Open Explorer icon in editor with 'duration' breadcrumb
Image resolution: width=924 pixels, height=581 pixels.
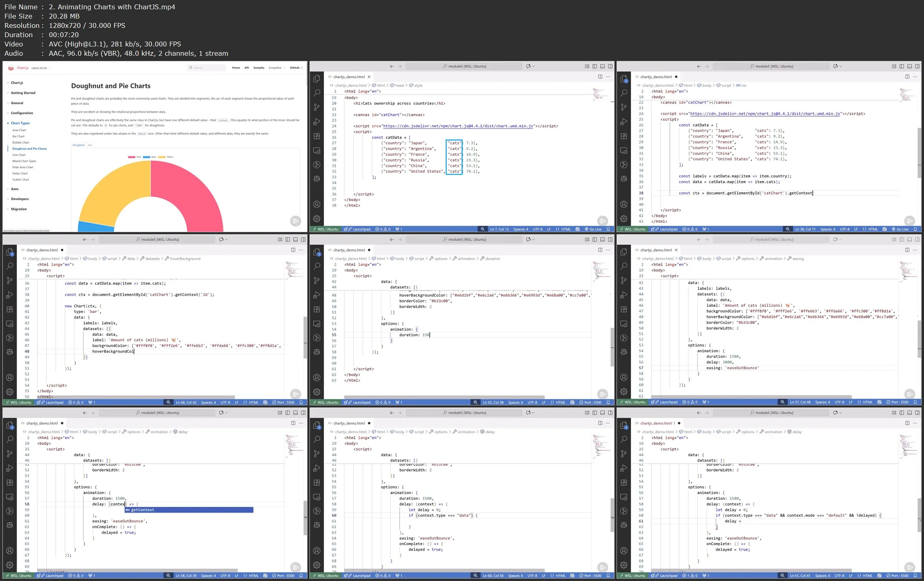pyautogui.click(x=317, y=252)
